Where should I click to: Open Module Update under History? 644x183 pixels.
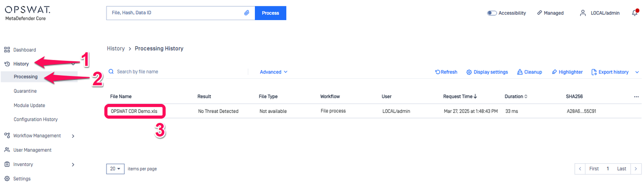[x=29, y=105]
